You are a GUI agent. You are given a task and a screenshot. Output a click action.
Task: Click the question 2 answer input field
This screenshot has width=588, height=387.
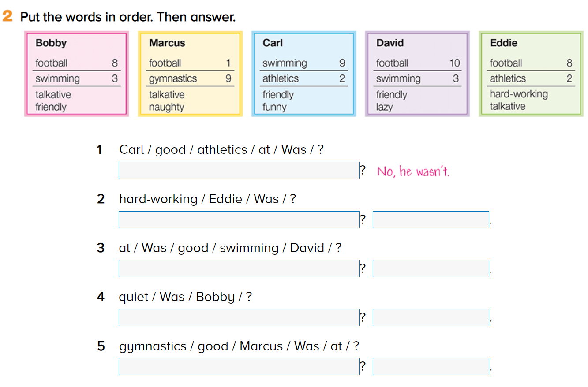(431, 220)
